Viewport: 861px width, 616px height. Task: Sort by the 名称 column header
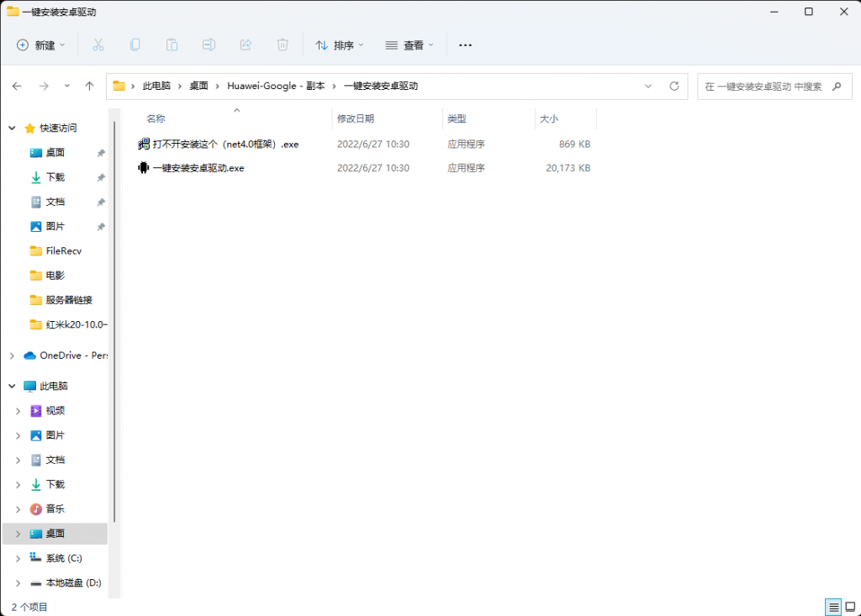(156, 118)
